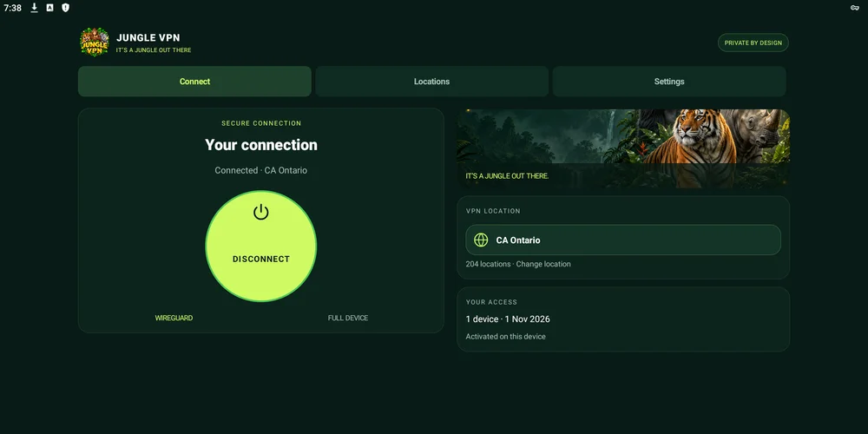Click the tagline under the JUNGLE VPN title
Screen dimensions: 868x434
[154, 49]
